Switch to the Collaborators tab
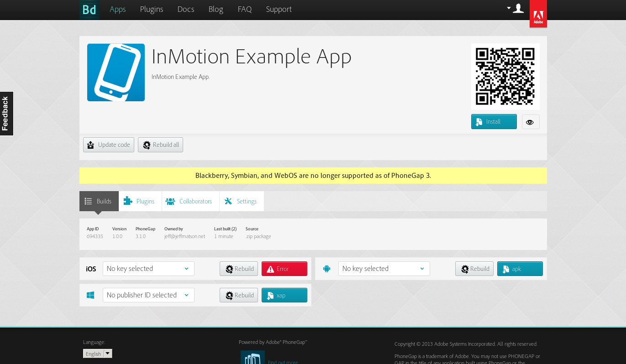Image resolution: width=626 pixels, height=364 pixels. [x=190, y=201]
